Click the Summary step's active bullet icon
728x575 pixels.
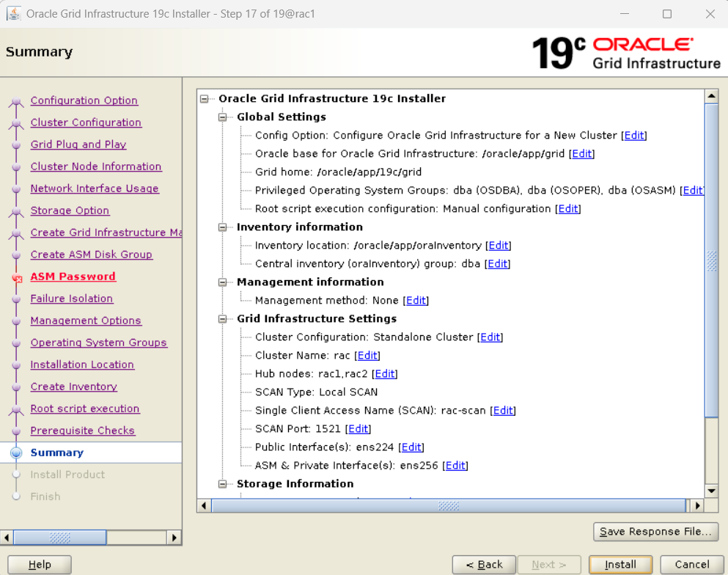point(16,453)
